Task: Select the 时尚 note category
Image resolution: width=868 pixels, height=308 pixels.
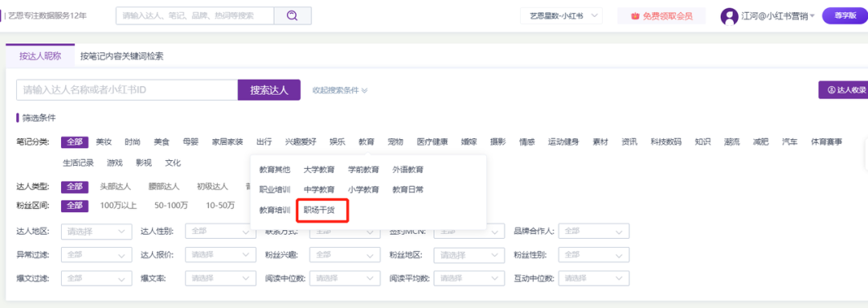Action: (x=133, y=142)
